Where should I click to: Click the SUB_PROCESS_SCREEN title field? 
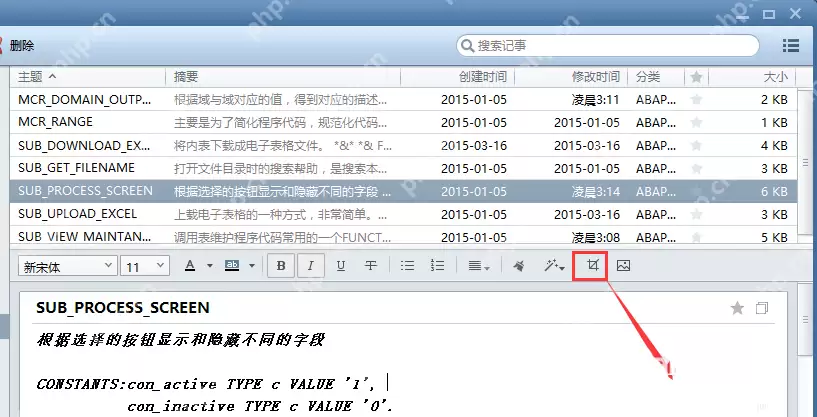click(x=123, y=308)
